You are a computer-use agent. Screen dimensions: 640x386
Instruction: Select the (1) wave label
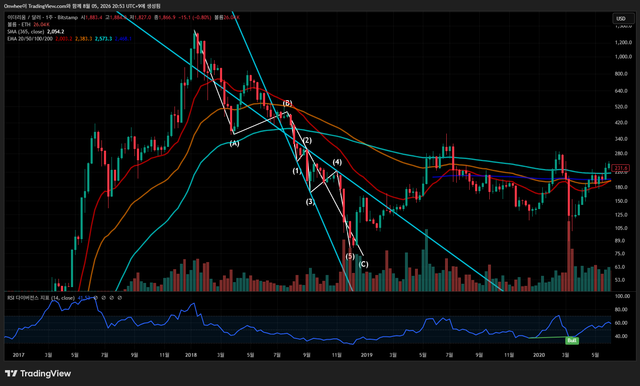297,171
